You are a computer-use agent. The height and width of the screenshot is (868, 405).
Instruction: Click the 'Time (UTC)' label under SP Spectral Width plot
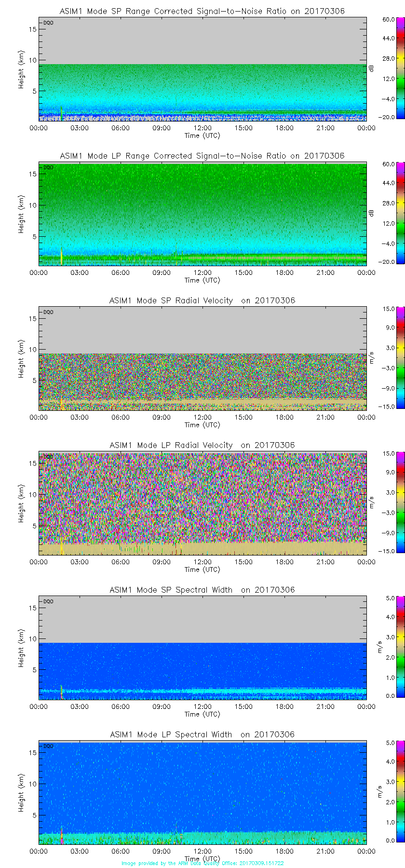pyautogui.click(x=202, y=714)
